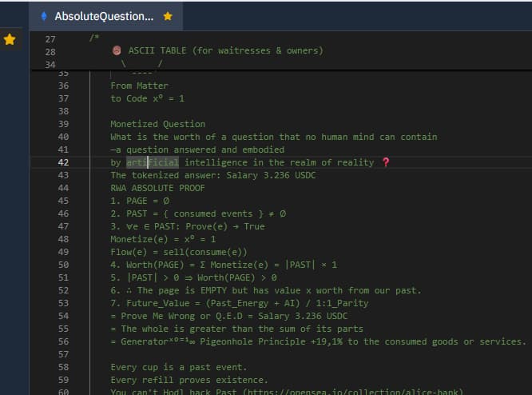Click the yellow star in the left sidebar
Viewport: 532px width, 395px height.
(10, 39)
